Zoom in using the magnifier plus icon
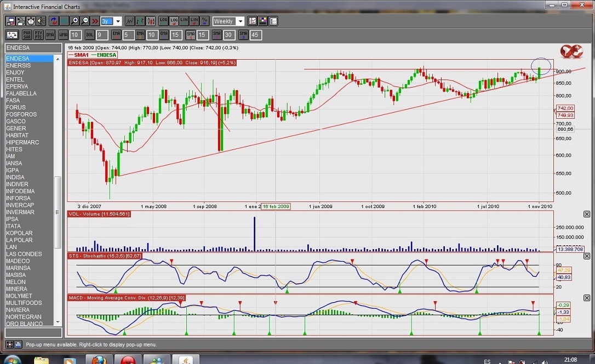The width and height of the screenshot is (595, 364). click(75, 21)
